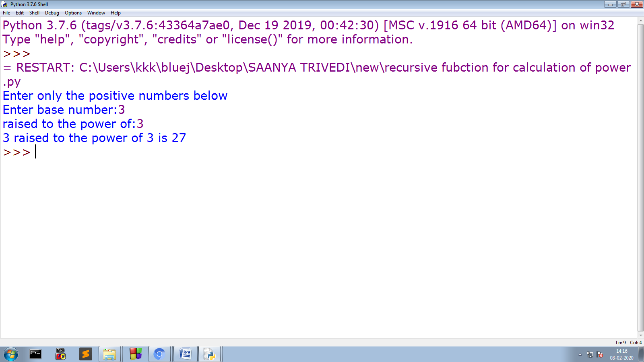The width and height of the screenshot is (644, 362).
Task: Open the Help menu
Action: pos(116,12)
